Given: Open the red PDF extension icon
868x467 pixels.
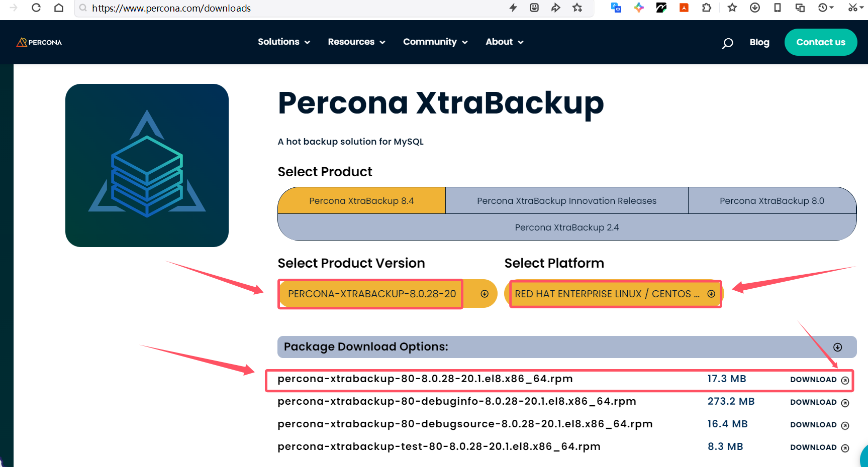Looking at the screenshot, I should coord(684,8).
